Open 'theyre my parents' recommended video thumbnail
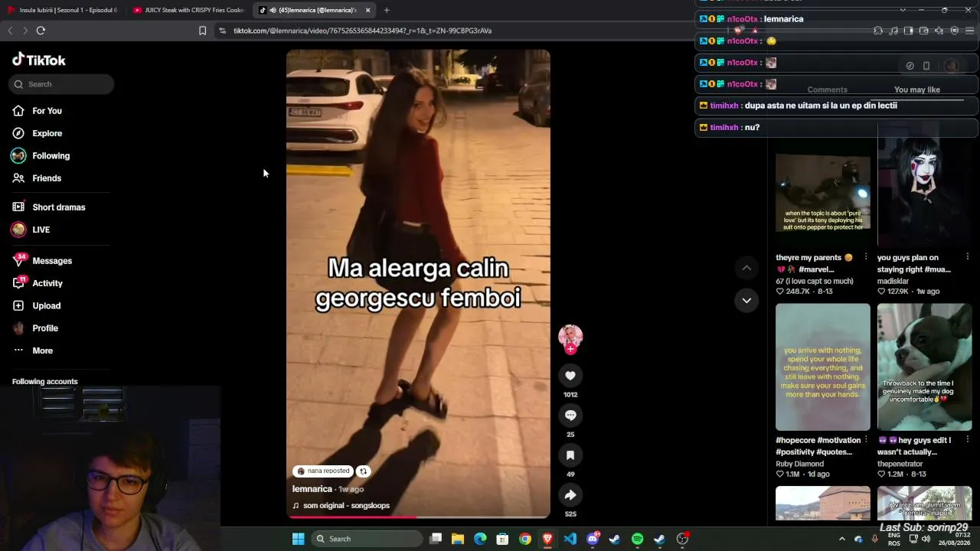This screenshot has height=551, width=980. point(823,193)
